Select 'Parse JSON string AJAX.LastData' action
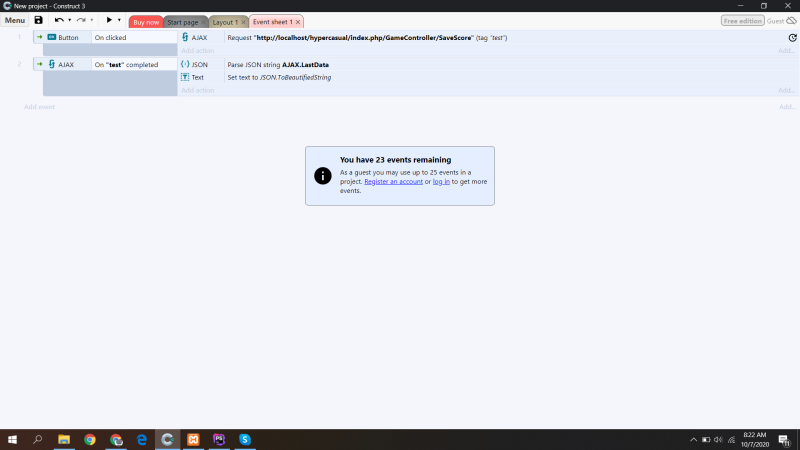This screenshot has height=450, width=800. (278, 65)
